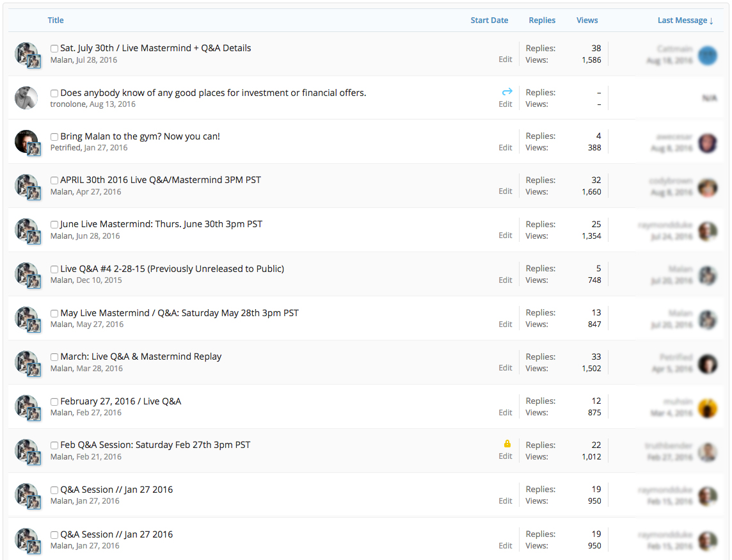
Task: Click the Title column header
Action: pyautogui.click(x=56, y=20)
